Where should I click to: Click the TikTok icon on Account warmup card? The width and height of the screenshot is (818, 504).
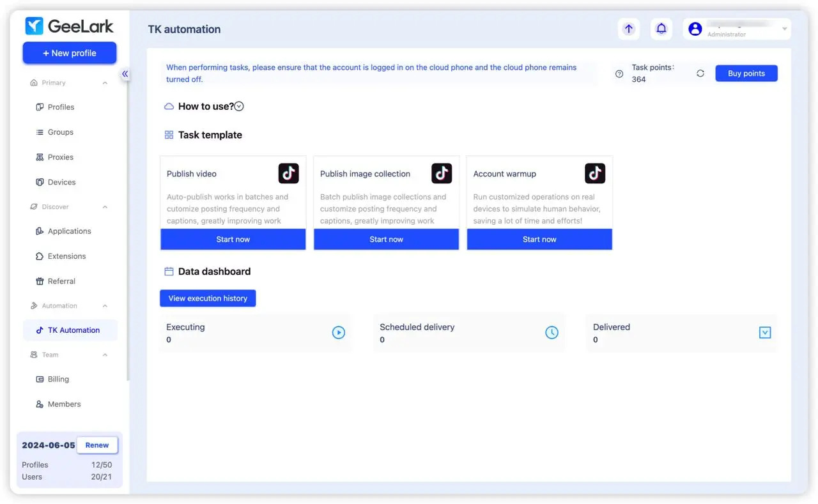pos(595,173)
